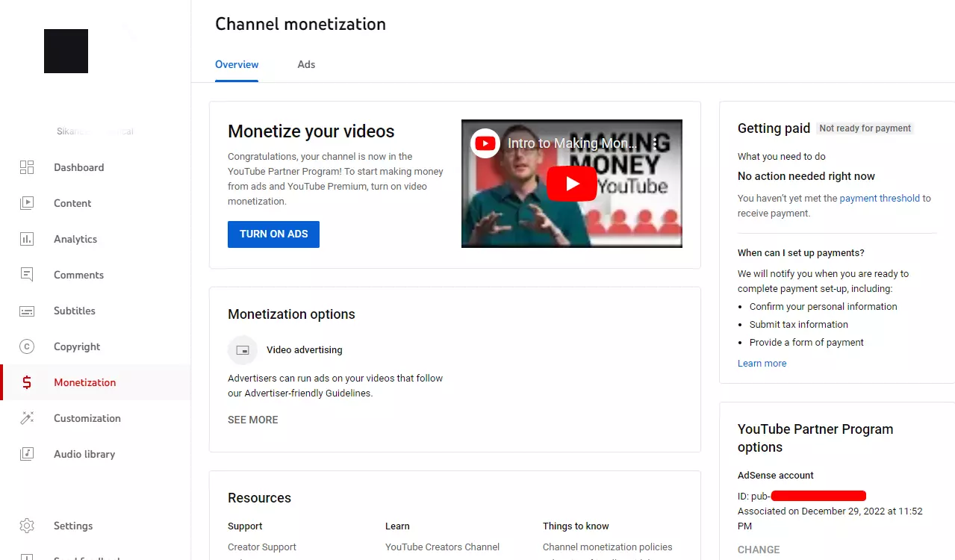Click the video title Intro to Making Mon...
Image resolution: width=955 pixels, height=560 pixels.
573,143
